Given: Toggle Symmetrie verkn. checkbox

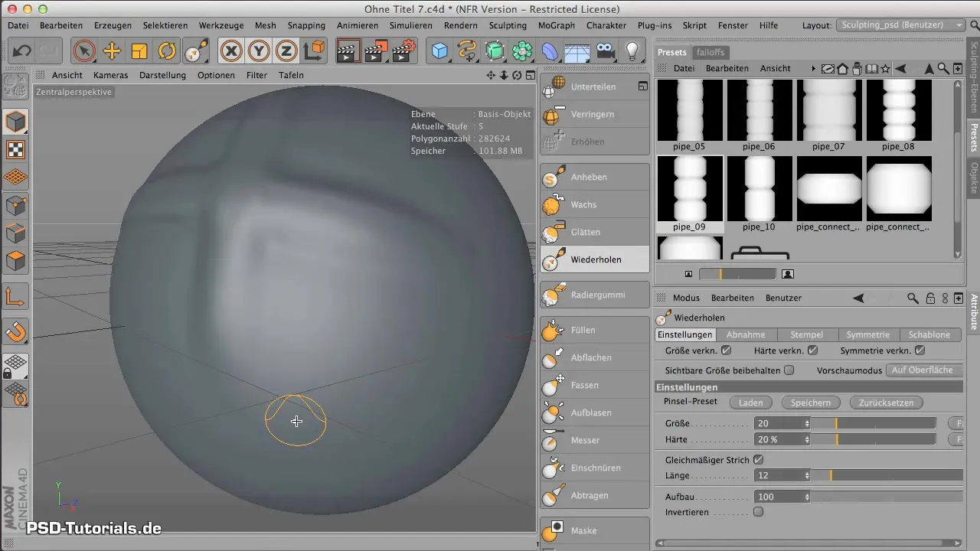Looking at the screenshot, I should (920, 350).
